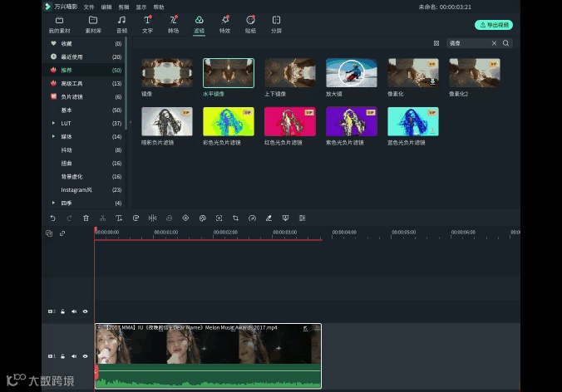Clear the filter search text with X
The image size is (562, 392).
494,43
